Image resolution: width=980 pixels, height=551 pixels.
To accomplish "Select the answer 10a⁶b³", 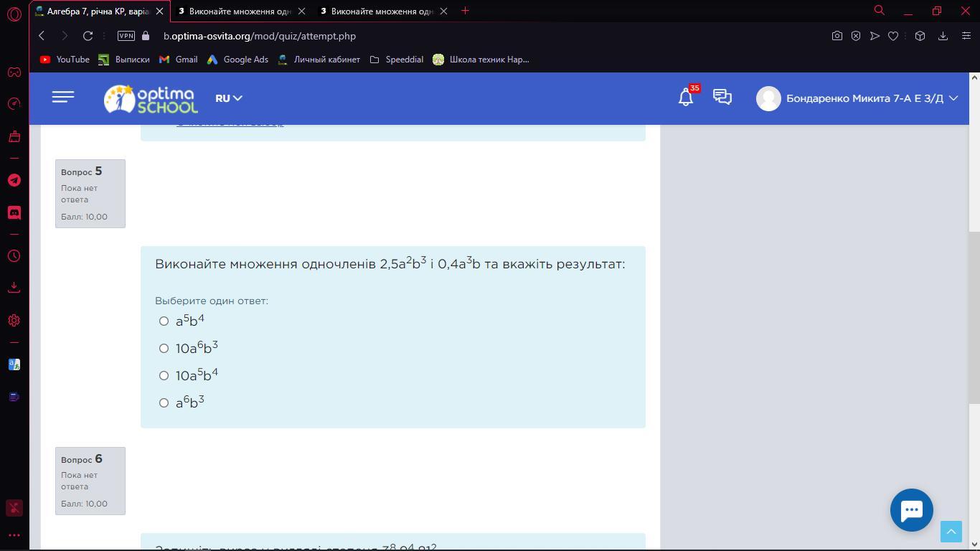I will pyautogui.click(x=164, y=348).
